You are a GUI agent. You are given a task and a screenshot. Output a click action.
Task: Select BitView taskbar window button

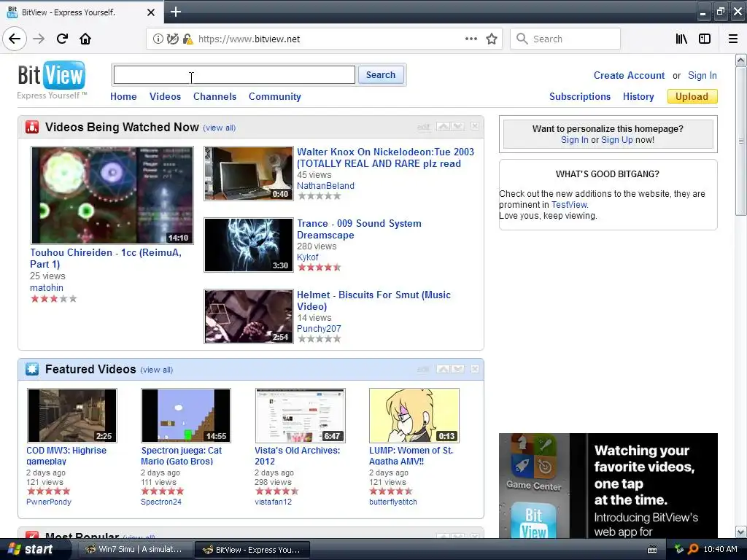coord(253,550)
